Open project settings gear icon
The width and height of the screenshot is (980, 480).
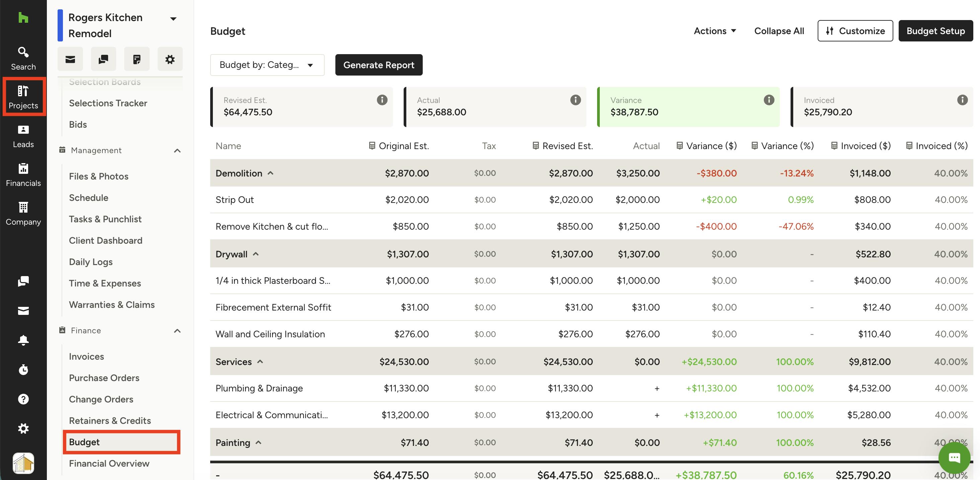click(x=170, y=59)
